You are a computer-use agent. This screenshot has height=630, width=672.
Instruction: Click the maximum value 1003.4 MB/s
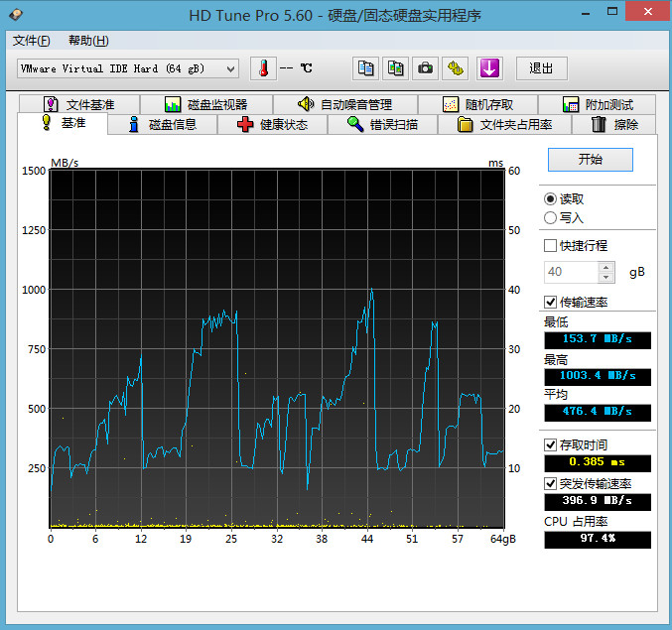(598, 376)
